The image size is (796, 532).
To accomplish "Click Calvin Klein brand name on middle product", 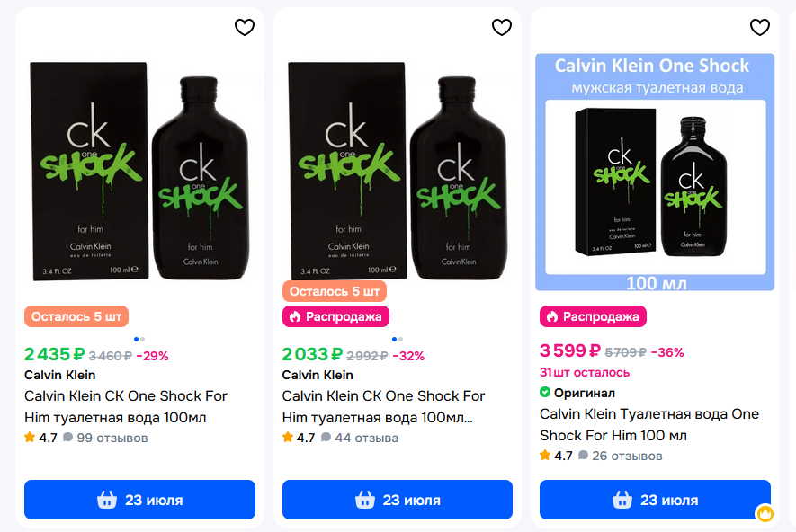I will coord(318,375).
